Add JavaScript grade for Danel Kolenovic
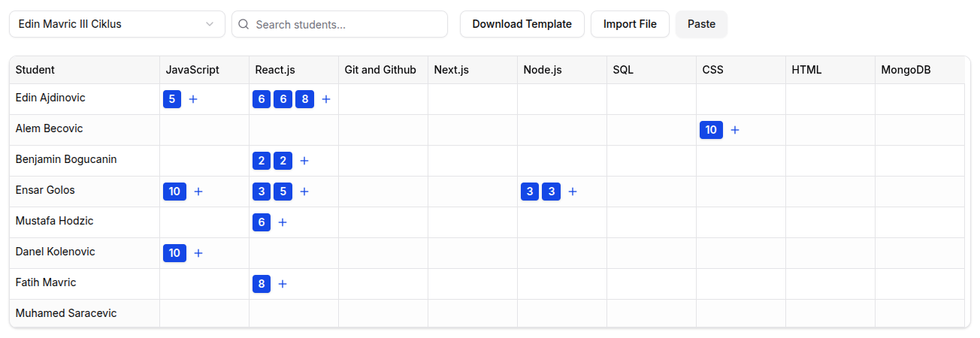This screenshot has width=980, height=338. pos(198,253)
